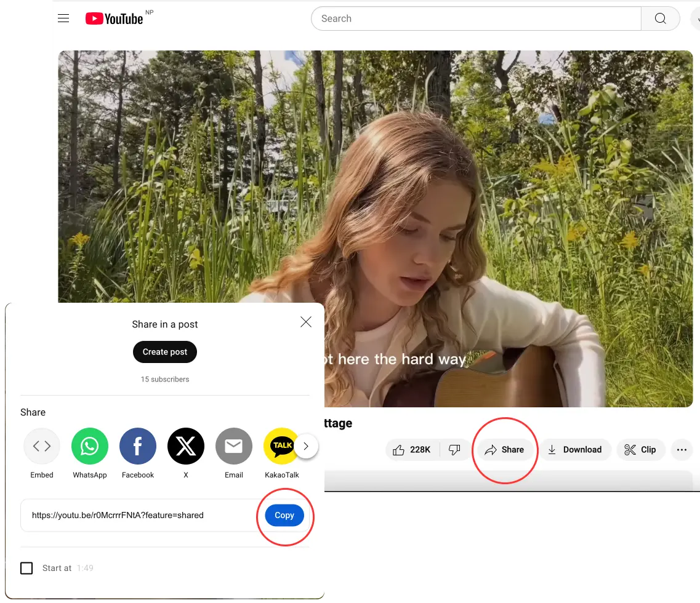The width and height of the screenshot is (700, 603).
Task: Show more share options with next arrow
Action: coord(306,446)
